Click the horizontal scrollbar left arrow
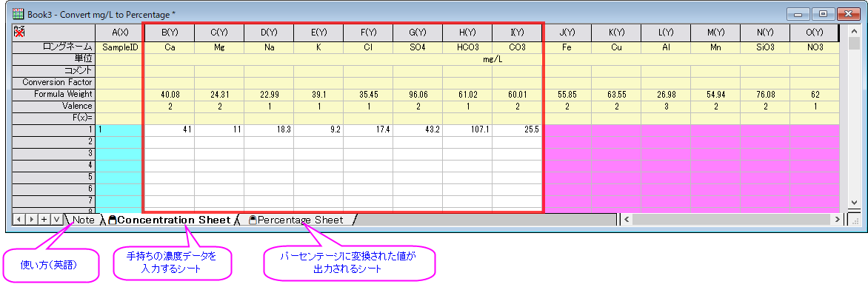 pyautogui.click(x=627, y=220)
